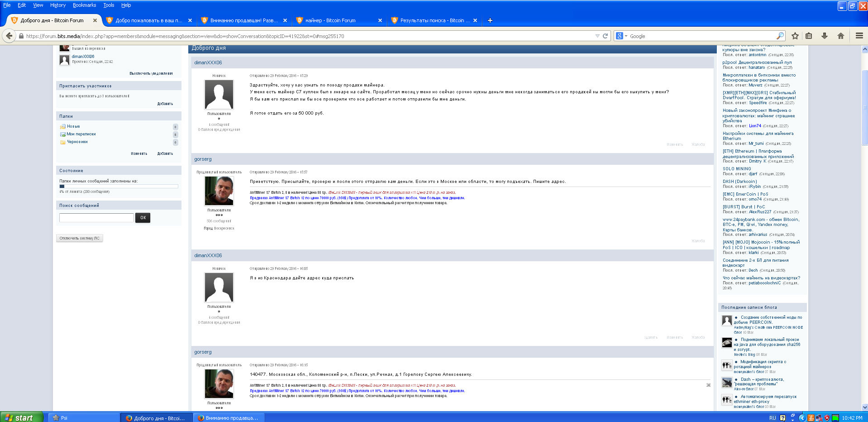Image resolution: width=868 pixels, height=422 pixels.
Task: Open a new tab with the plus button
Action: click(x=490, y=20)
